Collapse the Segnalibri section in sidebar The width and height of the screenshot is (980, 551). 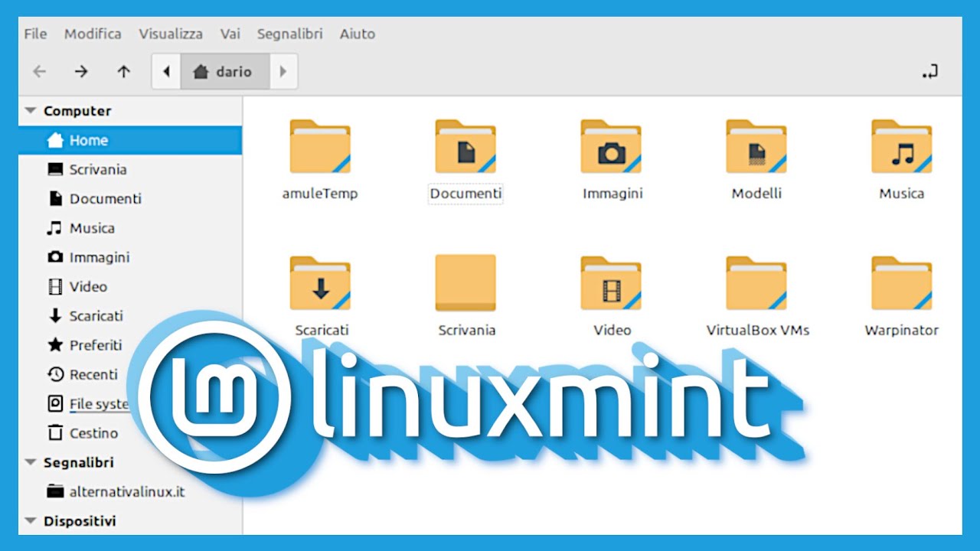(31, 462)
